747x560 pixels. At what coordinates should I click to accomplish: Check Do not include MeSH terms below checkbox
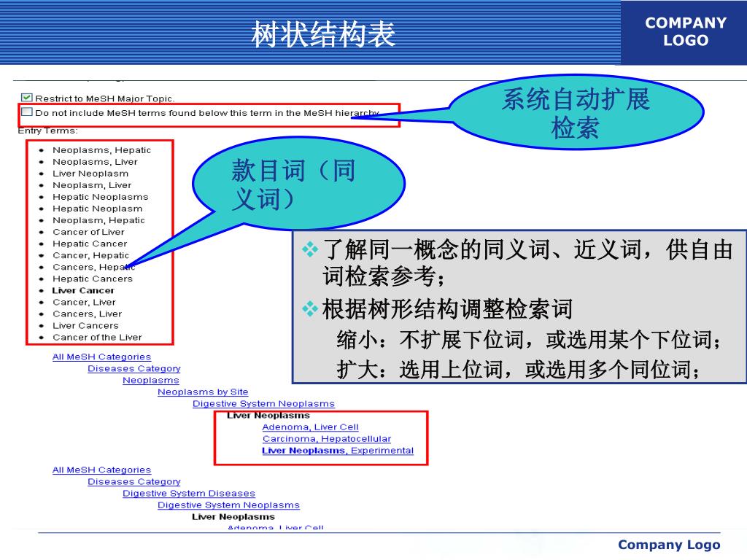click(27, 112)
